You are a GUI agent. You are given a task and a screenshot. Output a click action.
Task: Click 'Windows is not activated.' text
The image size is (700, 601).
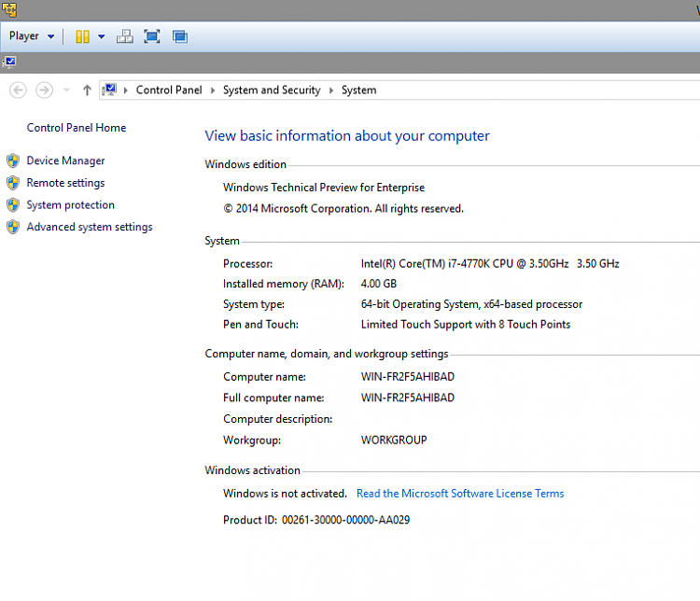[285, 494]
